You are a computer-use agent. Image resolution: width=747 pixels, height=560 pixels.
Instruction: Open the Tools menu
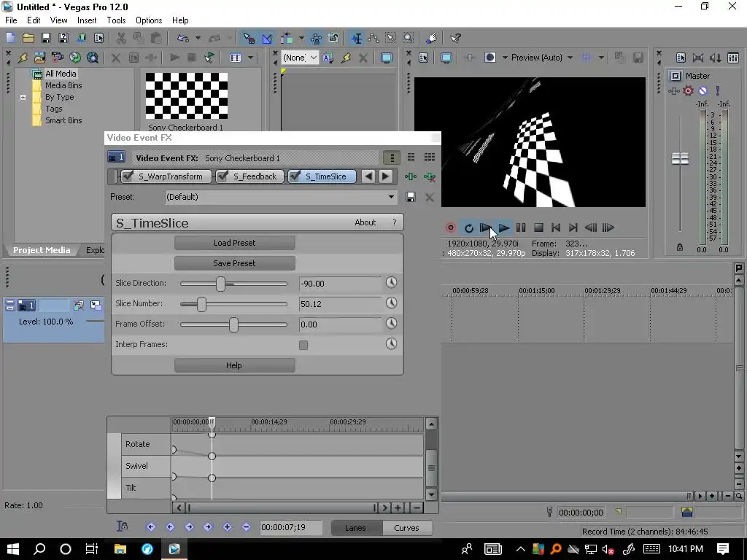(x=116, y=20)
